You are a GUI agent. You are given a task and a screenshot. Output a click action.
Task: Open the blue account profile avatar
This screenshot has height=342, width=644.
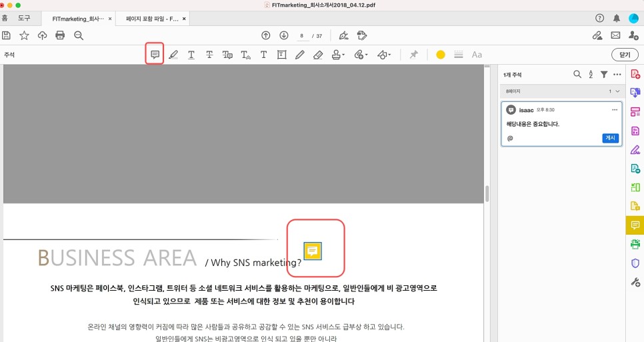(x=633, y=18)
